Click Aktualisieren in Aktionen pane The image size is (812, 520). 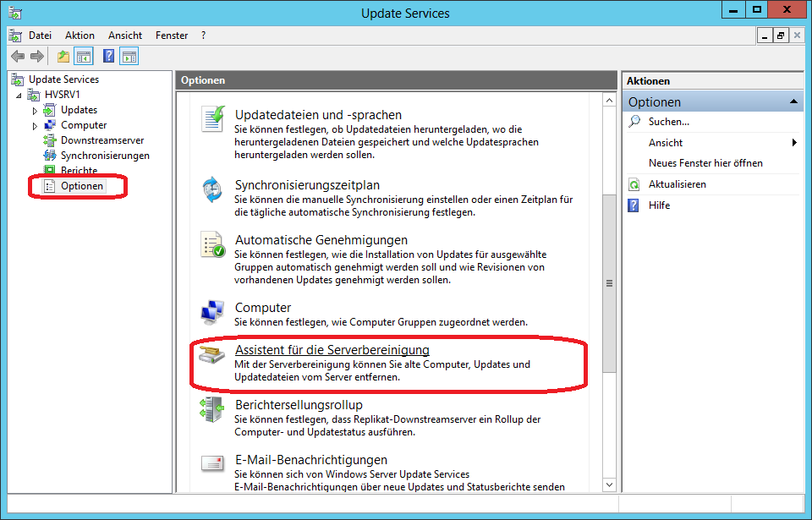[677, 184]
